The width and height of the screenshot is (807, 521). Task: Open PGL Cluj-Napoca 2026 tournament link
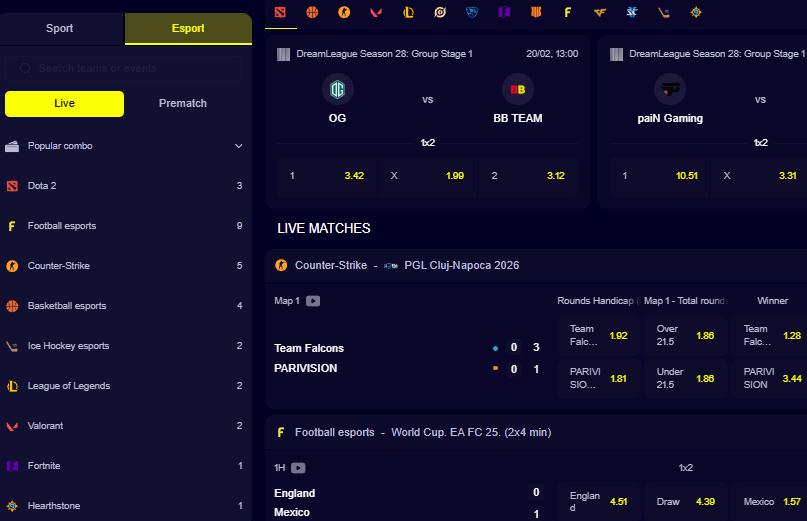461,266
